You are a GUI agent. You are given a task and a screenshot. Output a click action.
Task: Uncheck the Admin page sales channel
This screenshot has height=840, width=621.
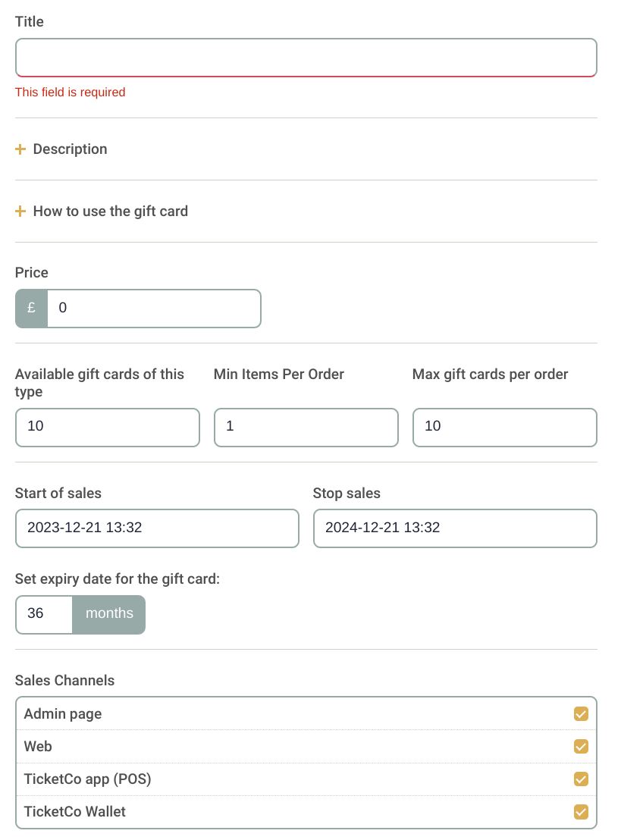(581, 714)
